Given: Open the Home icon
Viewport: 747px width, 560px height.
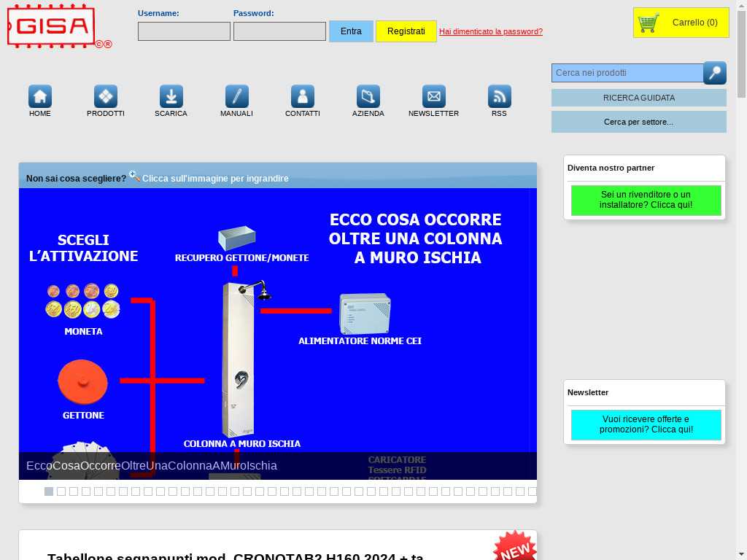Looking at the screenshot, I should [x=40, y=96].
